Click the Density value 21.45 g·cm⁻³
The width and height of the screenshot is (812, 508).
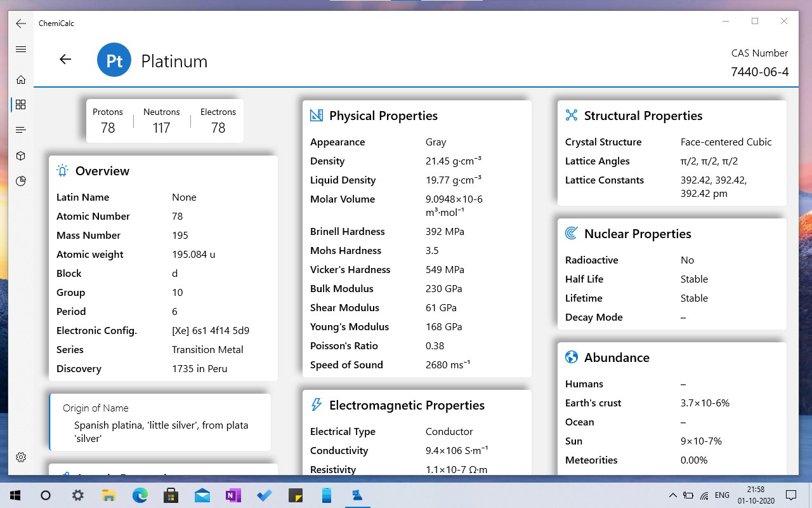click(x=454, y=161)
